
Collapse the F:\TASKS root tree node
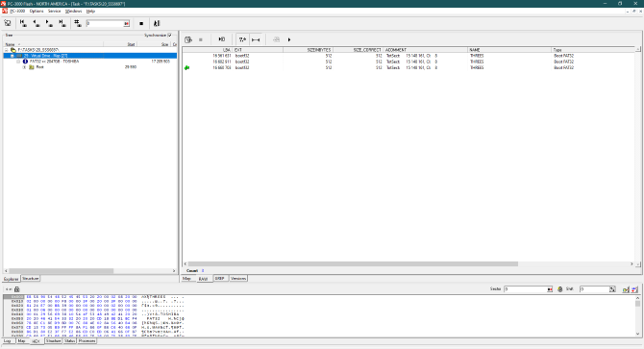click(6, 50)
